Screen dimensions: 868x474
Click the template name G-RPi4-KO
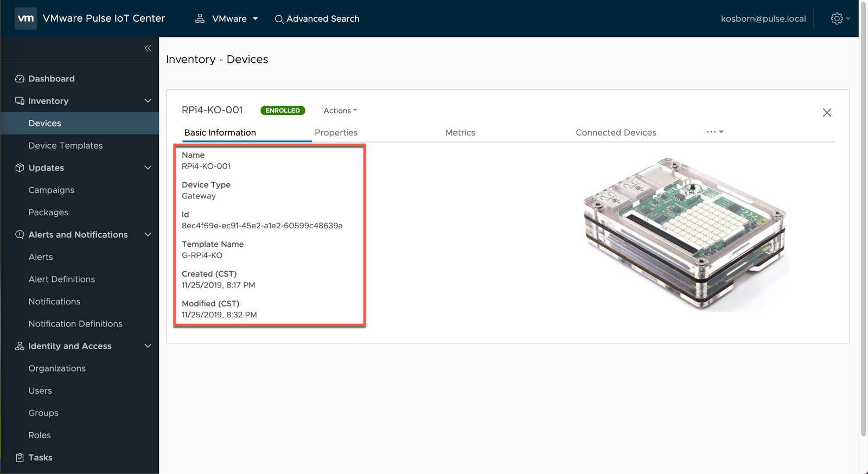tap(202, 255)
